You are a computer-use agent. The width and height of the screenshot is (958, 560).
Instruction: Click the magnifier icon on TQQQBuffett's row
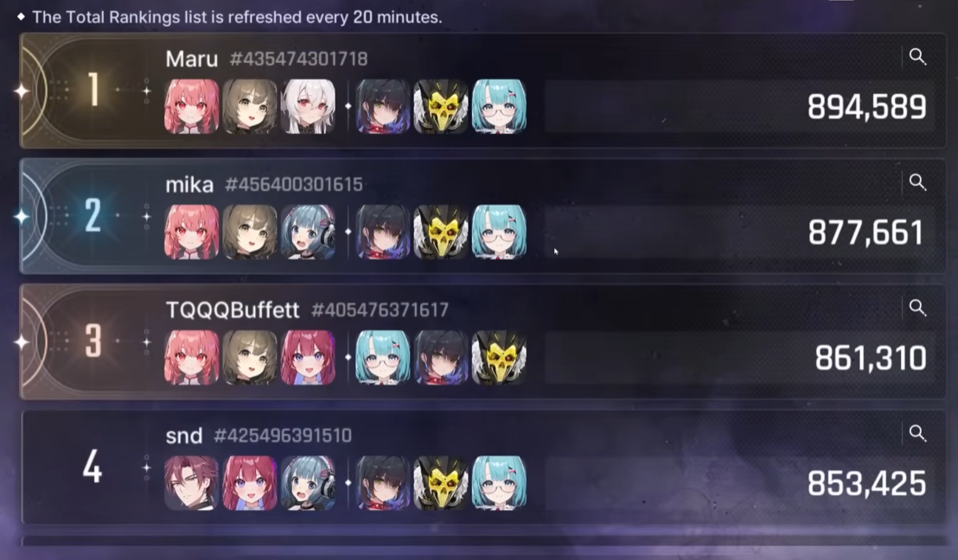pyautogui.click(x=917, y=307)
